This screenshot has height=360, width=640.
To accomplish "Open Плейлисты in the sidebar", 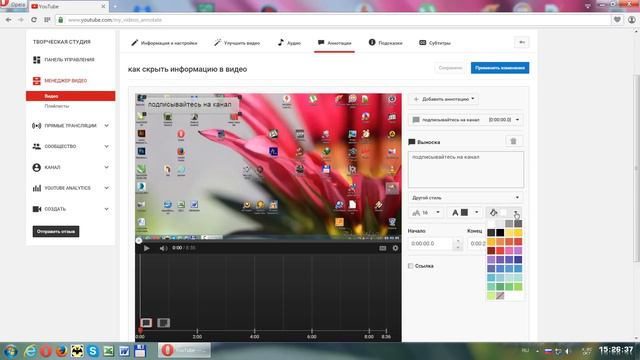I will [57, 106].
